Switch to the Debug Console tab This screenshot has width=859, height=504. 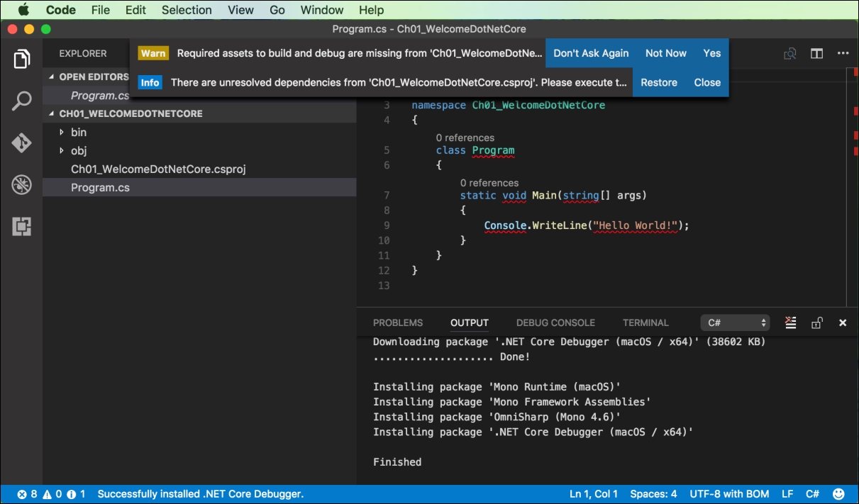555,323
